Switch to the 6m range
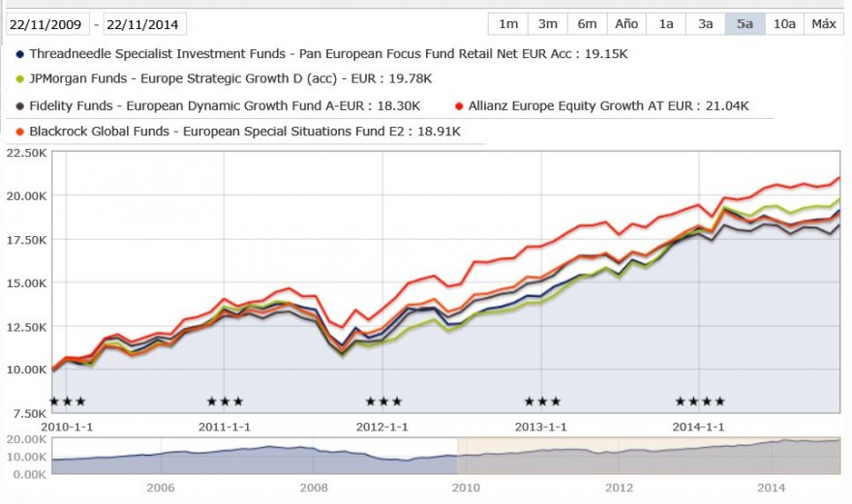The width and height of the screenshot is (852, 504). (x=588, y=24)
